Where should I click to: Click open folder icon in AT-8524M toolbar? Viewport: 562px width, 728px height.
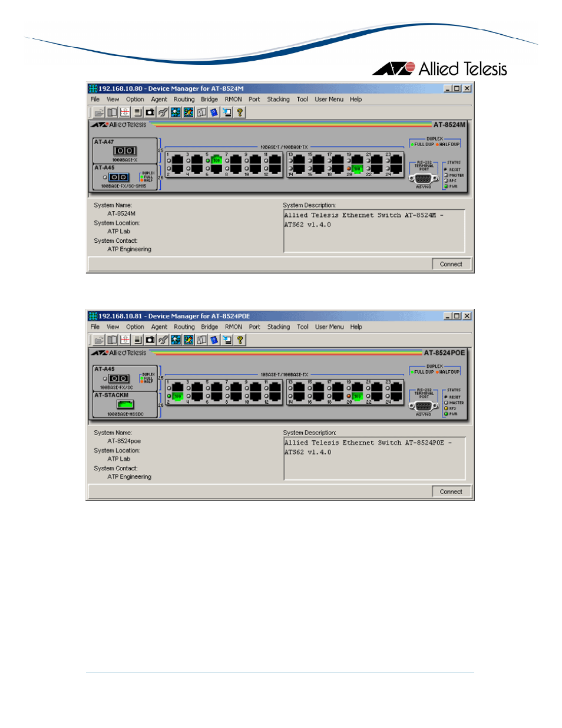coord(99,112)
